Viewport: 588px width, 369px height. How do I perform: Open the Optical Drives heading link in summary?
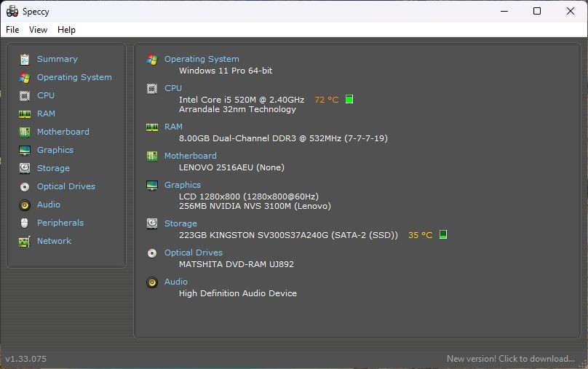pyautogui.click(x=194, y=253)
